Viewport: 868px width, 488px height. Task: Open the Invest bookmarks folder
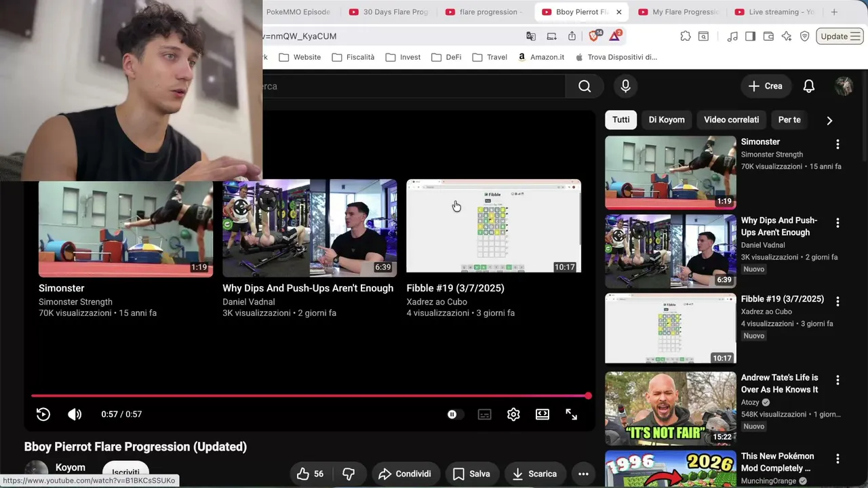pyautogui.click(x=403, y=57)
